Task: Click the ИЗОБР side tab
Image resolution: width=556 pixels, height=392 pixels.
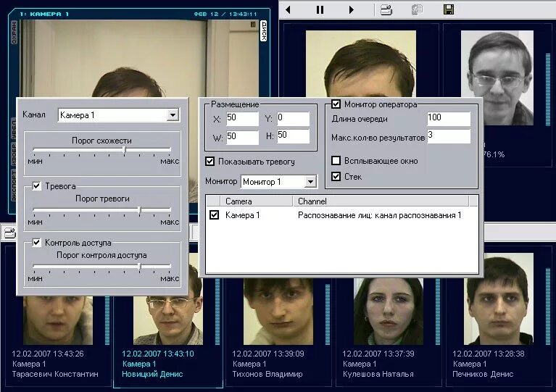Action: tap(14, 155)
